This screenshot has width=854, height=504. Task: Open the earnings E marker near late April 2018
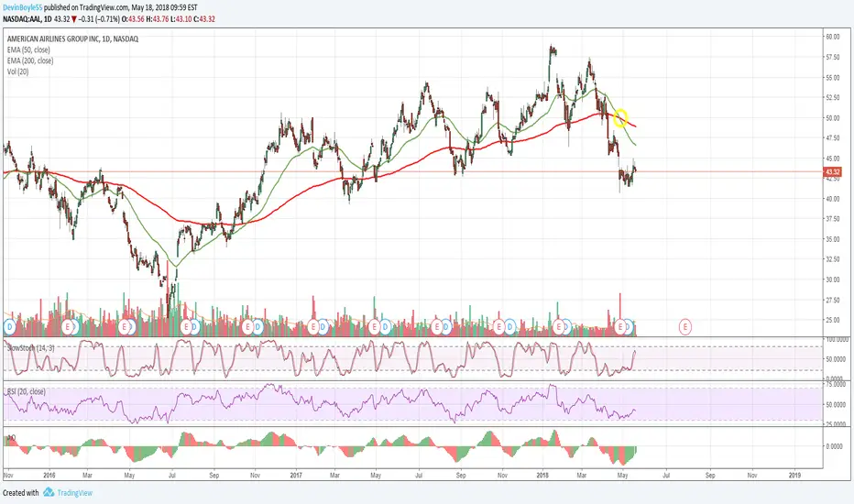click(620, 327)
